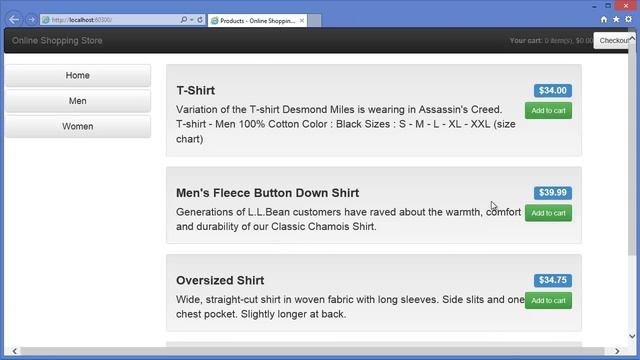
Task: Refresh the page with reload icon
Action: pyautogui.click(x=200, y=20)
